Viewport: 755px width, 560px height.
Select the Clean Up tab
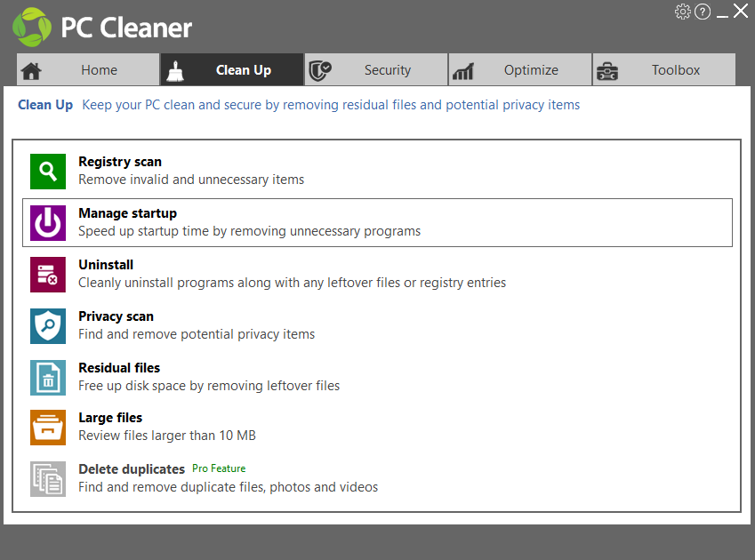[232, 69]
